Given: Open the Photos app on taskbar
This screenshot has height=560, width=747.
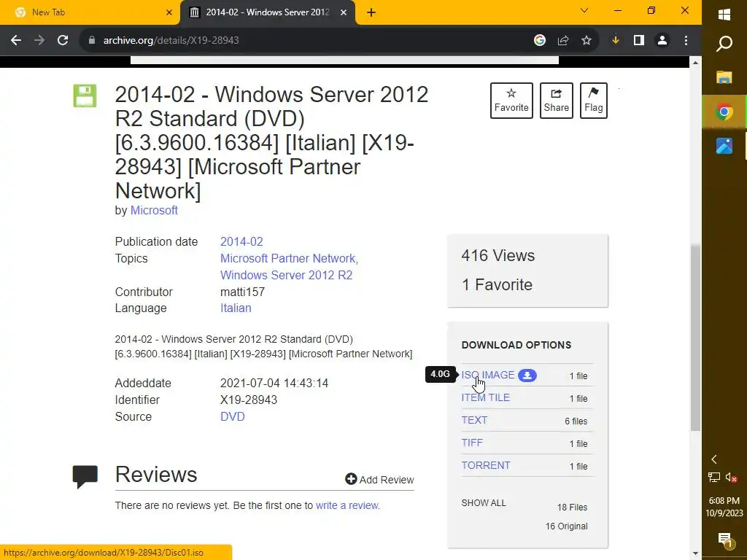Looking at the screenshot, I should point(724,146).
